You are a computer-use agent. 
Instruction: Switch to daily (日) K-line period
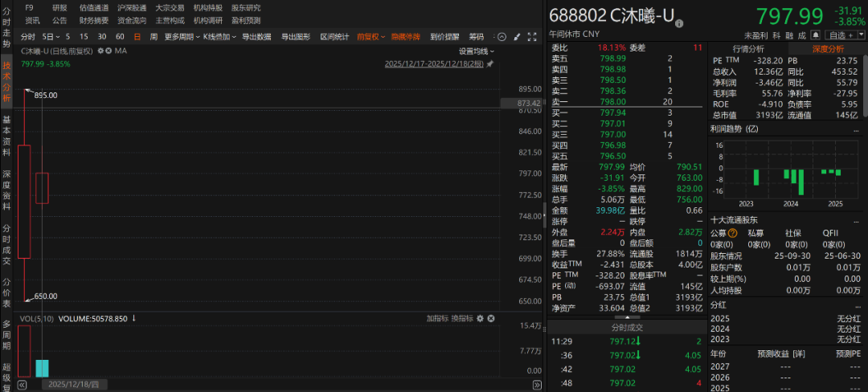coord(137,37)
